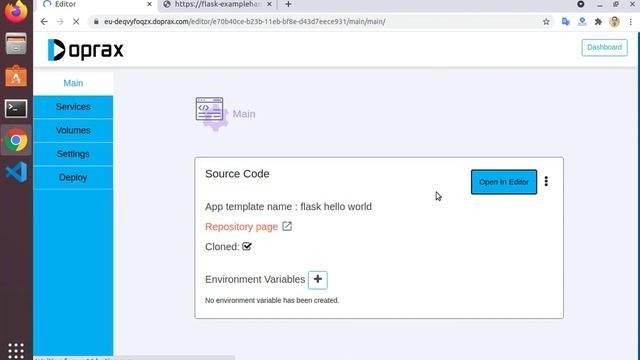640x360 pixels.
Task: Click 'No environment variable has been created.' text
Action: (x=272, y=300)
